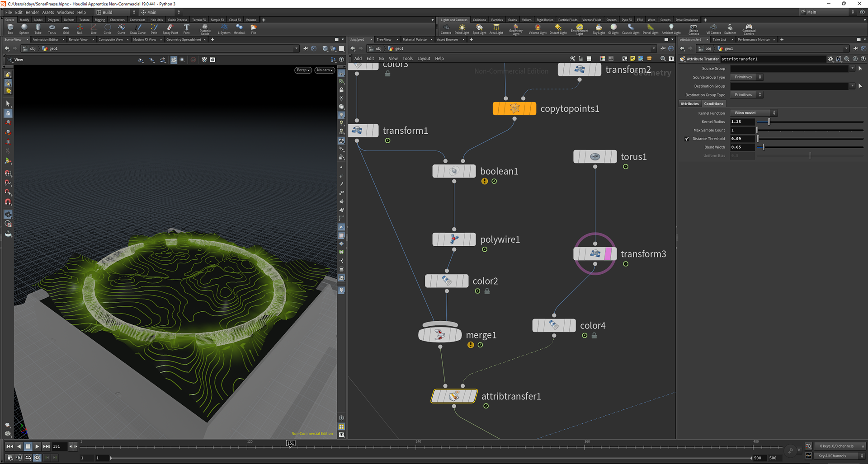
Task: Click the obj path button in network editor
Action: 376,49
